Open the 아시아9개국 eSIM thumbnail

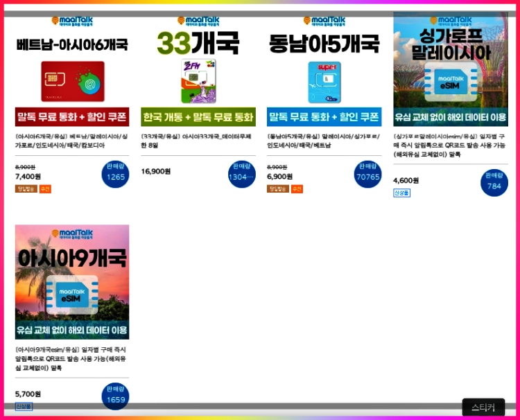point(72,282)
